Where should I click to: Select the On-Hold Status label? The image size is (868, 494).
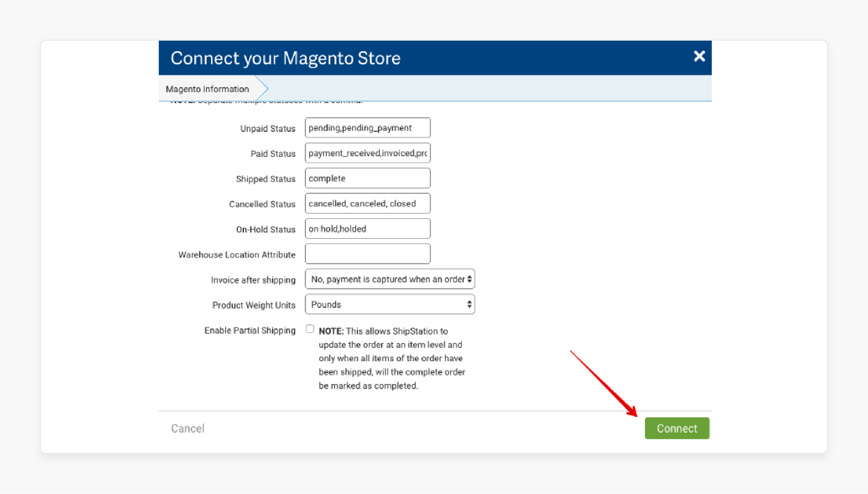click(x=266, y=229)
